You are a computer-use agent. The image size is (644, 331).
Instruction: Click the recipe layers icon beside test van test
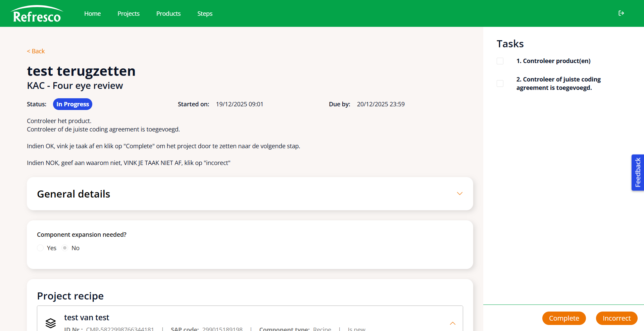(x=51, y=323)
